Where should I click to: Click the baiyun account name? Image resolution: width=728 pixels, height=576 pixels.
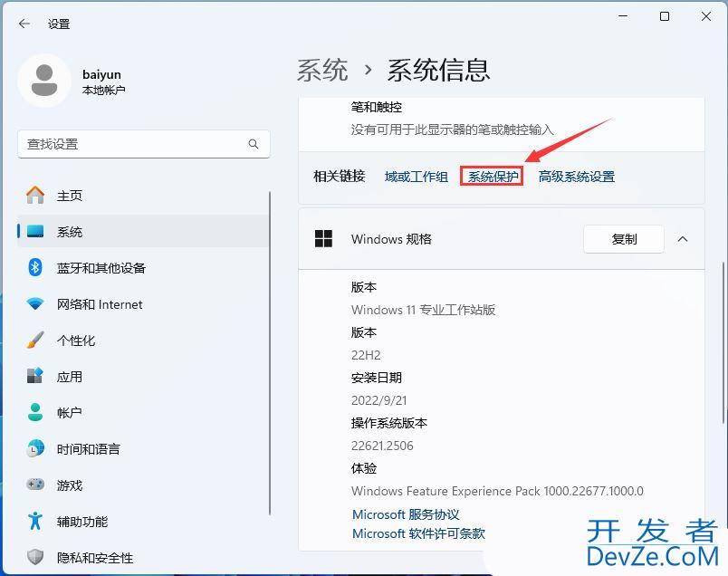click(x=101, y=74)
